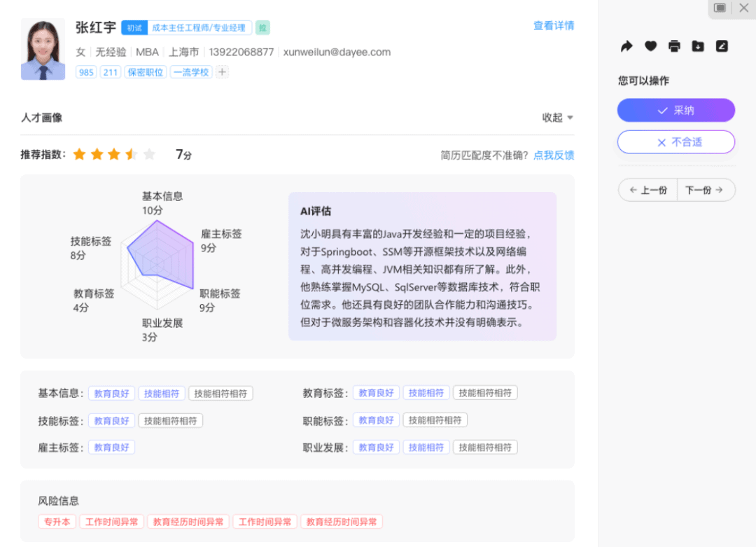Click the share arrow icon
The height and width of the screenshot is (547, 756).
[626, 46]
